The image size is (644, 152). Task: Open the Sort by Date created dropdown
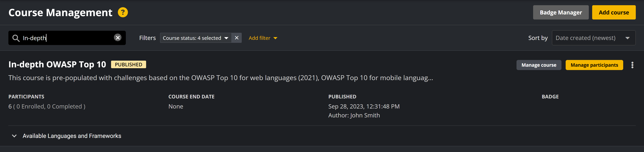pyautogui.click(x=594, y=38)
